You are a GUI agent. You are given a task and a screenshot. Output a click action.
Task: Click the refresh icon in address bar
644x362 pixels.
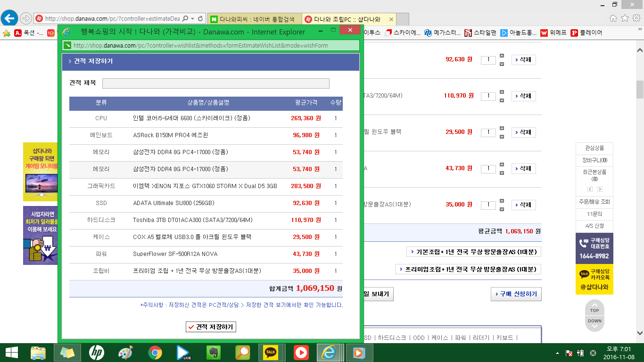coord(201,19)
